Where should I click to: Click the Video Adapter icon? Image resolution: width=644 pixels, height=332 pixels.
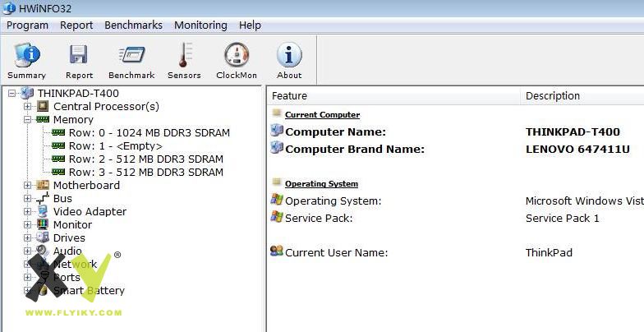[x=43, y=212]
